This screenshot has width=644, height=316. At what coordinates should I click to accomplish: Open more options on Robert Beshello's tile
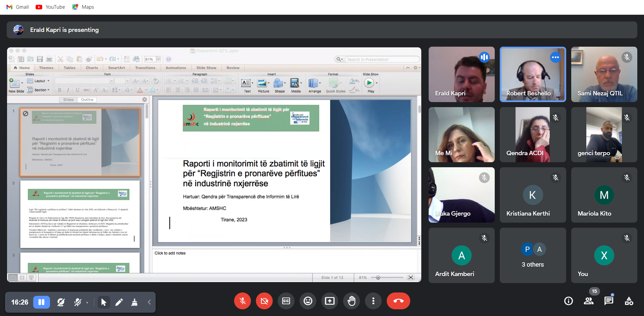555,57
